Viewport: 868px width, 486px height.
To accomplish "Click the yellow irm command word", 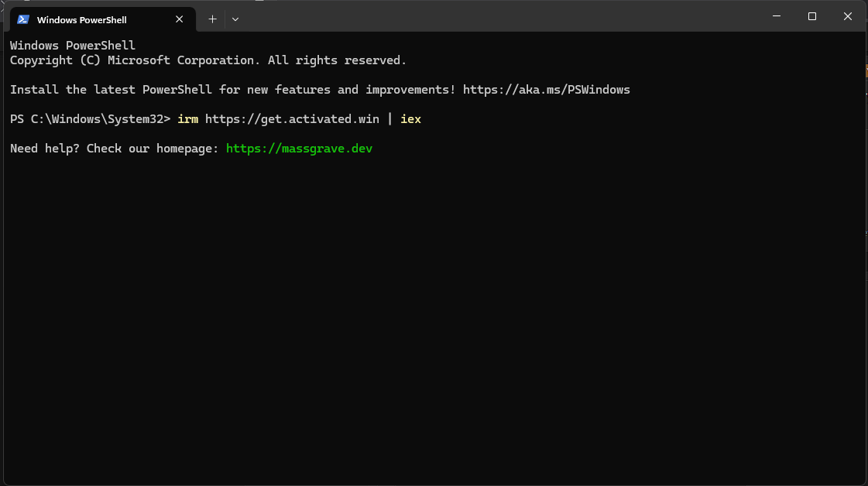I will [187, 119].
